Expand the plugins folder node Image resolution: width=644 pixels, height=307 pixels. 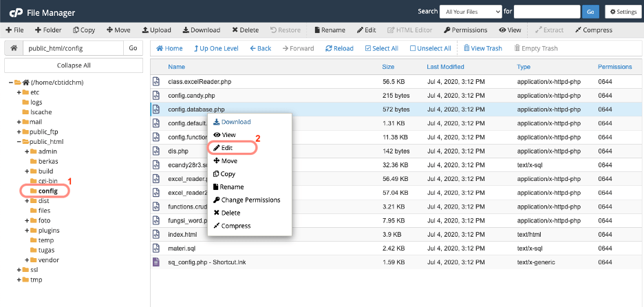27,230
